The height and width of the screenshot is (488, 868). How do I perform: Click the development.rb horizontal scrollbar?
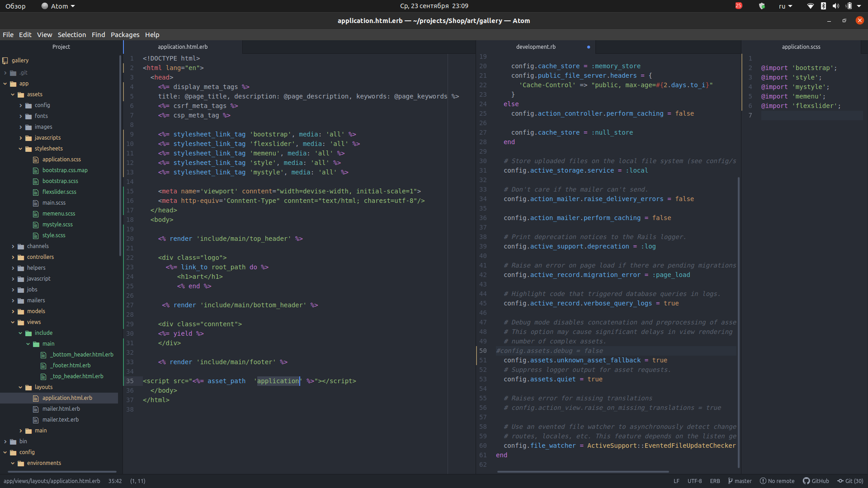tap(583, 472)
